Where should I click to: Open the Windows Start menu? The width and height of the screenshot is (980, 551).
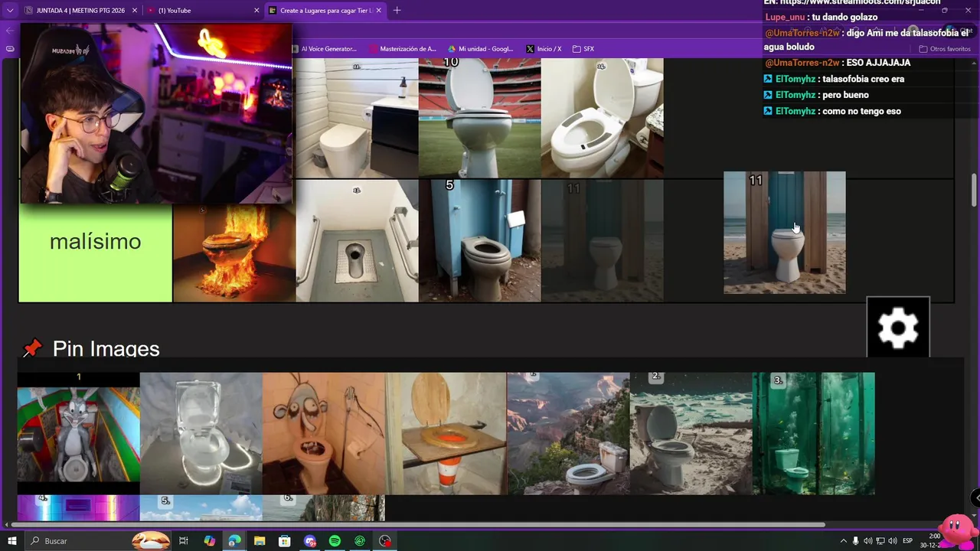point(11,541)
